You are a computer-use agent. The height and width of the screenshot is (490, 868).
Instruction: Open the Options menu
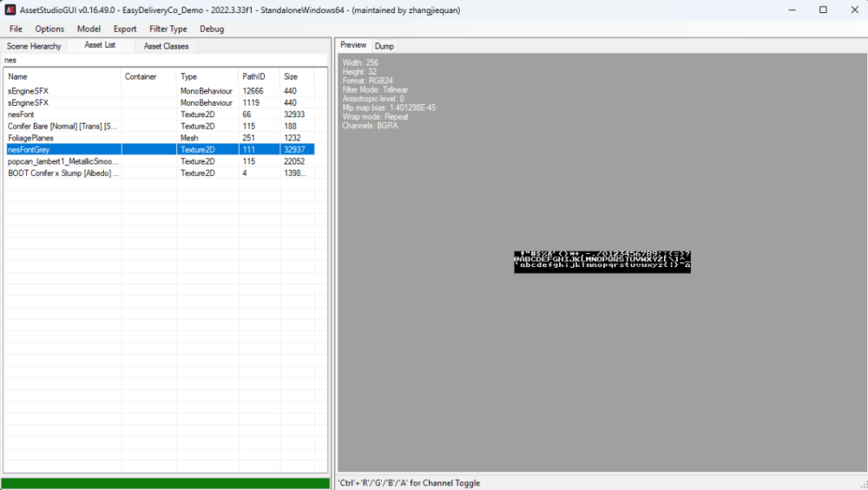click(x=49, y=29)
